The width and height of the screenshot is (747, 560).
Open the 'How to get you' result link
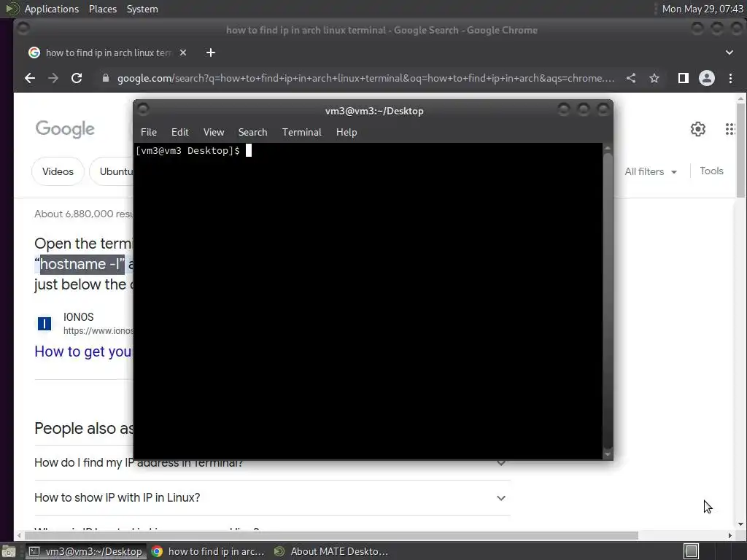83,351
